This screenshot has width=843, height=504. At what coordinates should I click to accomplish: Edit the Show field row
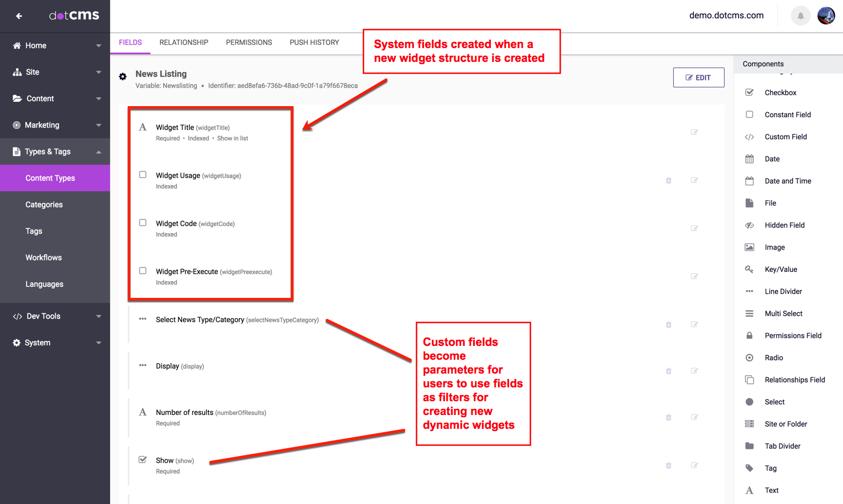[694, 465]
